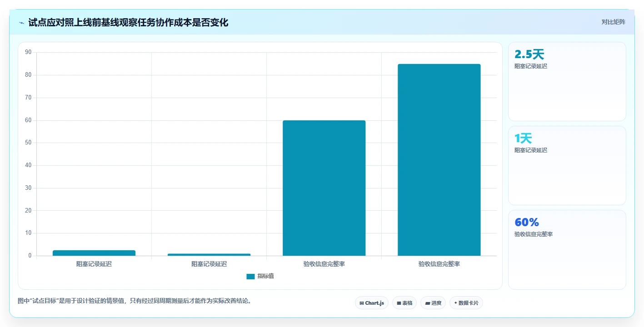The height and width of the screenshot is (327, 644).
Task: Click the 10 y-axis tick label
Action: point(28,233)
